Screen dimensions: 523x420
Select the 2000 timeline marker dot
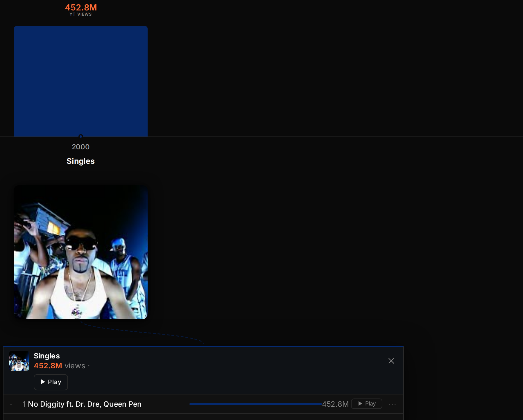tap(81, 136)
